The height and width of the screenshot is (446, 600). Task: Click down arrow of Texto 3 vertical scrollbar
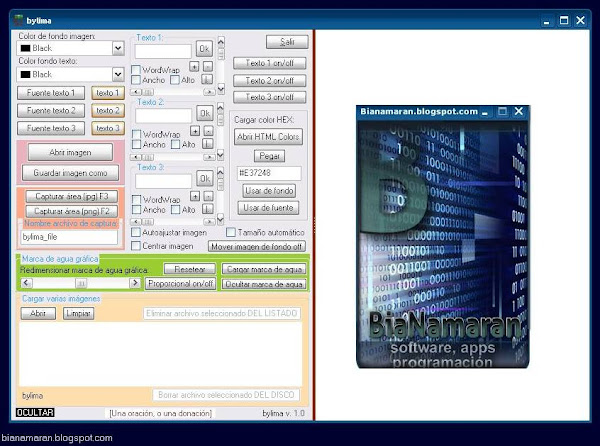pyautogui.click(x=221, y=219)
